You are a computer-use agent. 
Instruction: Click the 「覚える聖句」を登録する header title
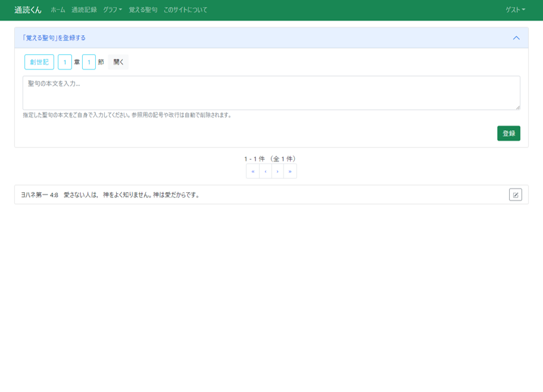54,38
